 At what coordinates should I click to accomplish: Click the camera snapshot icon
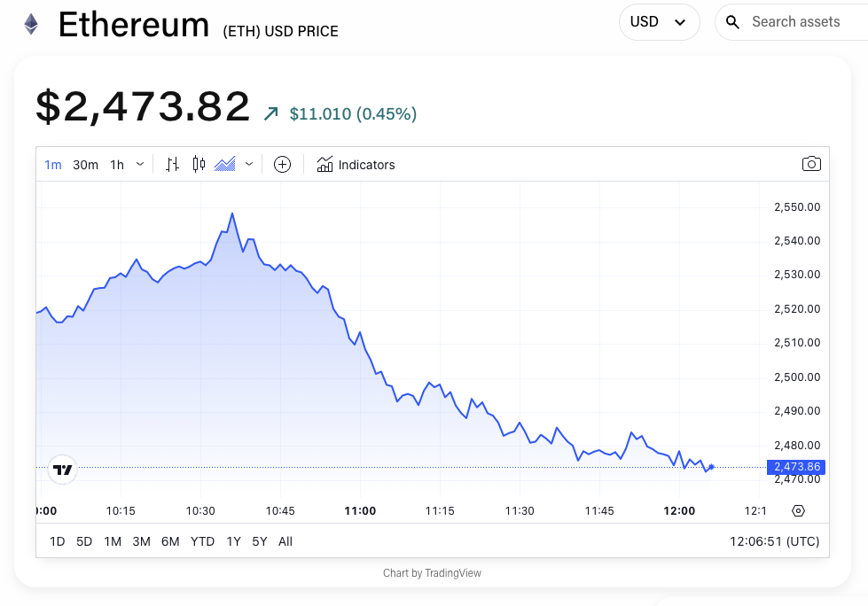coord(811,164)
